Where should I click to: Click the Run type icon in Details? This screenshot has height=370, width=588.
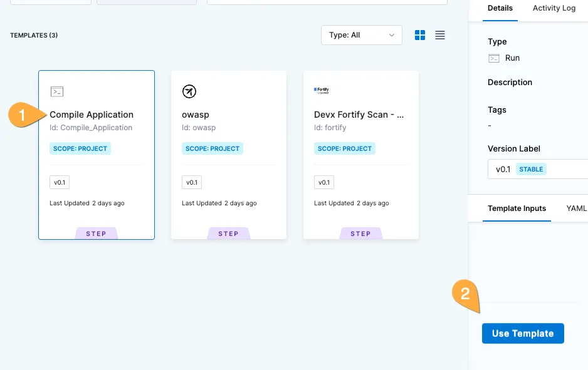[494, 58]
